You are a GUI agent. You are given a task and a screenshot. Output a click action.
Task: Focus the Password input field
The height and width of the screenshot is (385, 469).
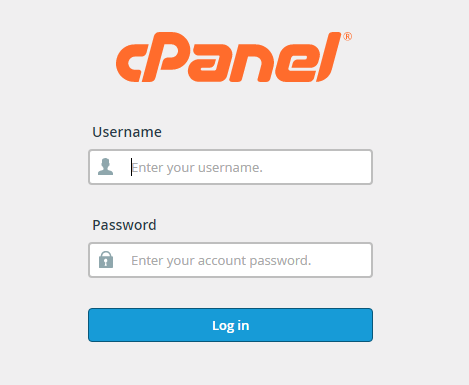pos(230,260)
